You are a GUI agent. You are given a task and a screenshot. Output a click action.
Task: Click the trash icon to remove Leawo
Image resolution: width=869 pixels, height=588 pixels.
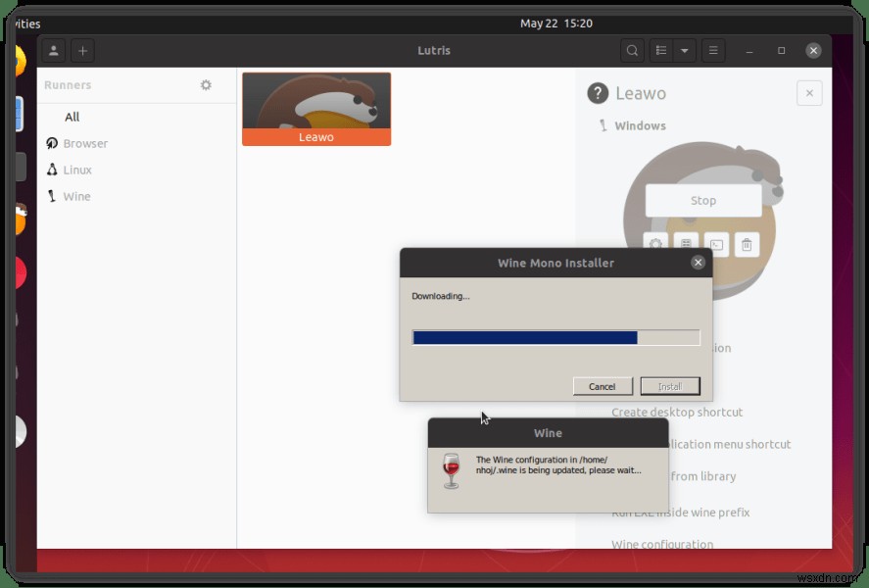[x=747, y=243]
